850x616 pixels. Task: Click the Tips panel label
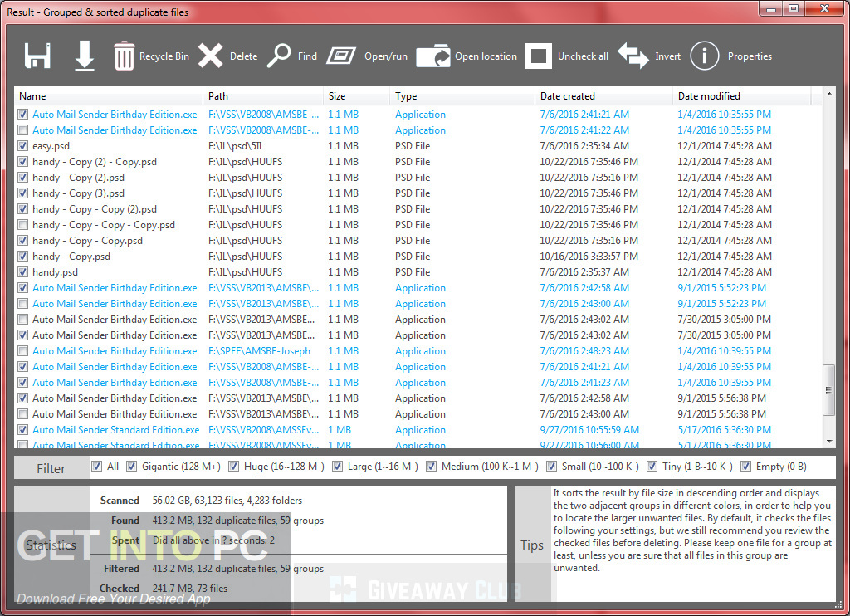pyautogui.click(x=532, y=545)
